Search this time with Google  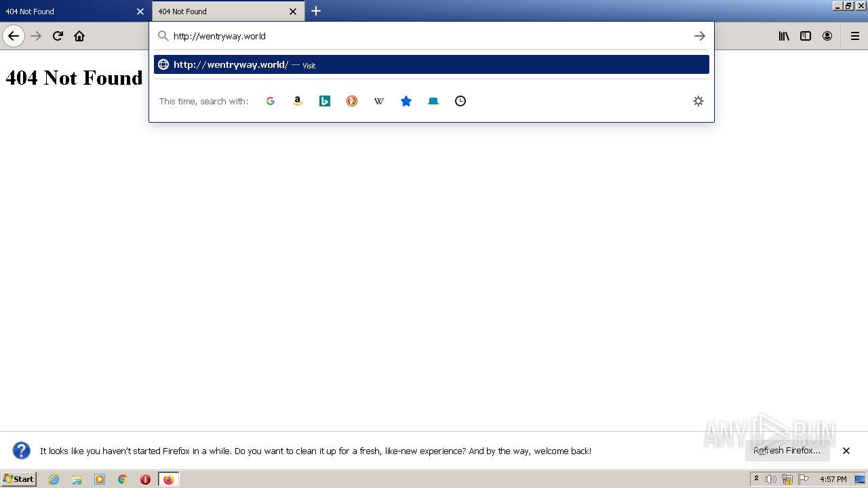tap(271, 101)
